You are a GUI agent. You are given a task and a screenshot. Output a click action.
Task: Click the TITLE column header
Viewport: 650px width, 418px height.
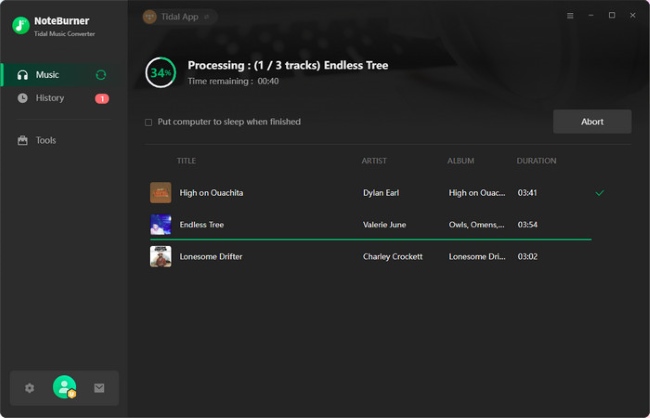point(186,161)
